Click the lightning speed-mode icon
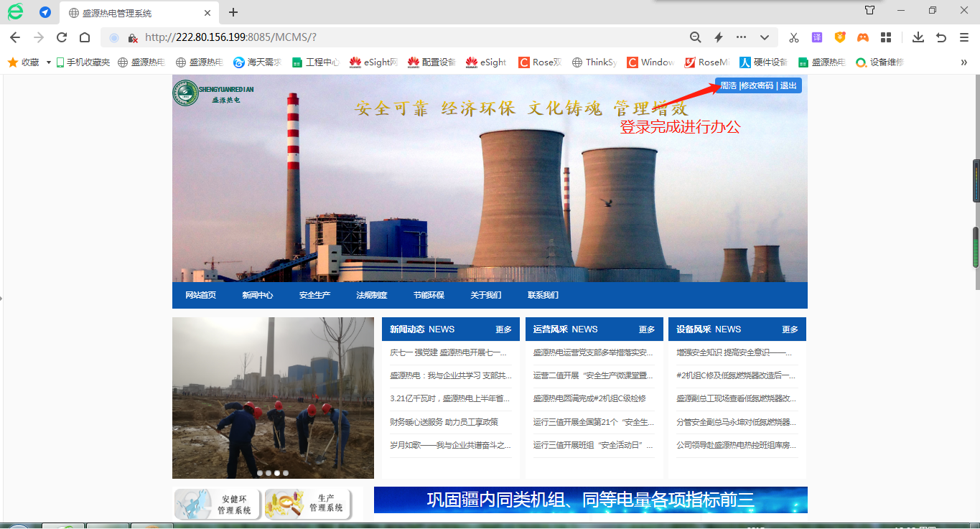The width and height of the screenshot is (980, 529). [x=718, y=37]
